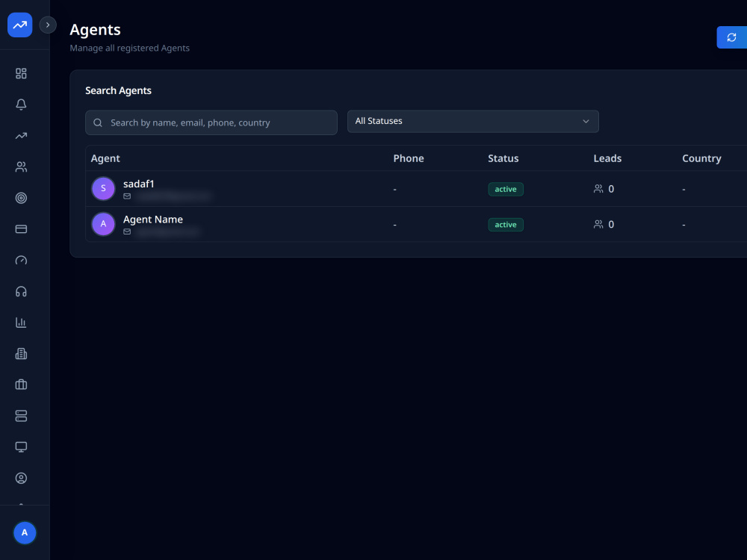Open the briefcase icon in sidebar

(x=21, y=385)
